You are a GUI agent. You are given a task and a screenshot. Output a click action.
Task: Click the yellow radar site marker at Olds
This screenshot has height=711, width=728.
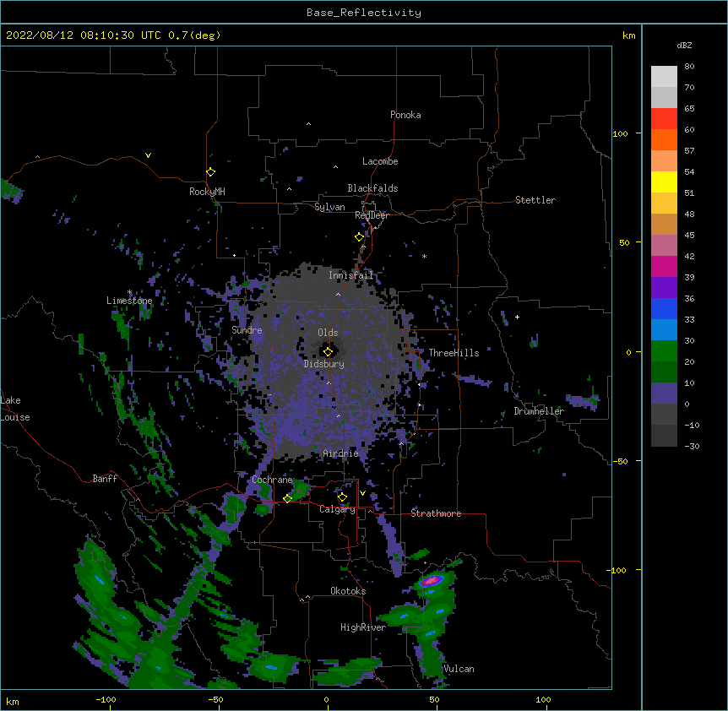[x=328, y=351]
